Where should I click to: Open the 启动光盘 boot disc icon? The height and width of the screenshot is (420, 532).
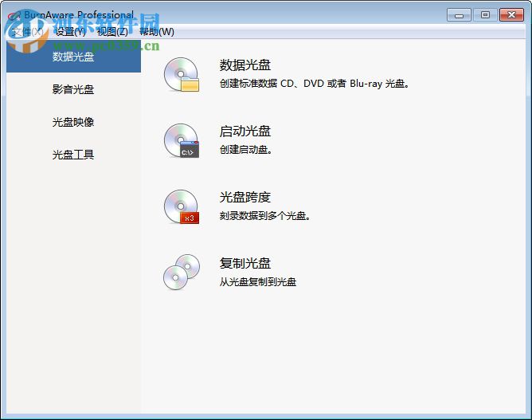click(x=182, y=140)
